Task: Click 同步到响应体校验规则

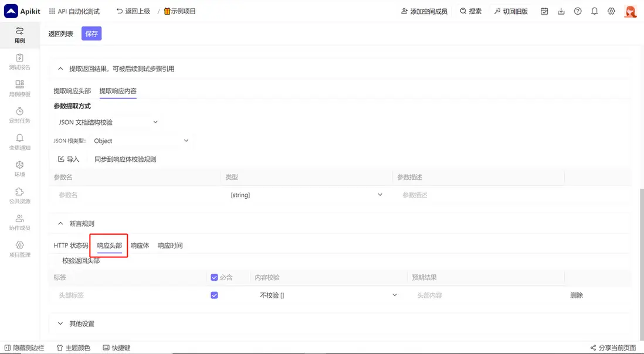Action: click(126, 159)
